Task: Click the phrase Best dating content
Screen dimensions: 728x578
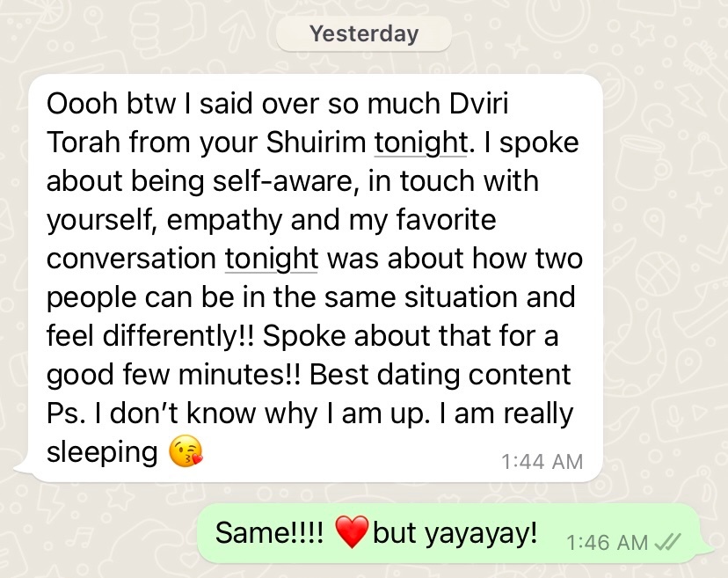Action: tap(440, 375)
